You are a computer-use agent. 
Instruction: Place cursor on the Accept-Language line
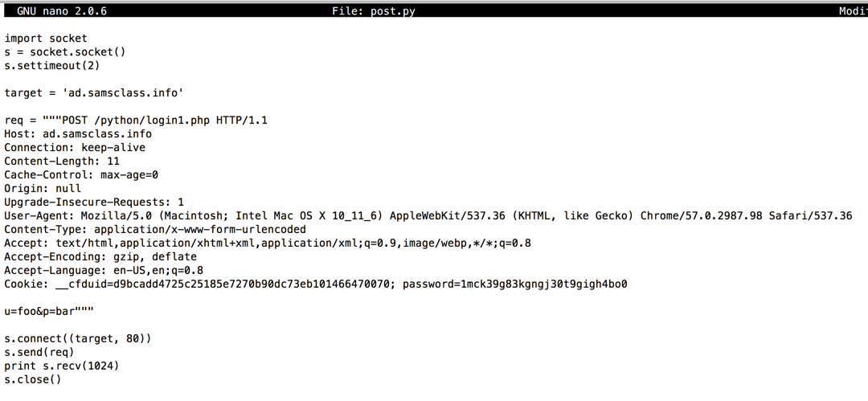[104, 271]
